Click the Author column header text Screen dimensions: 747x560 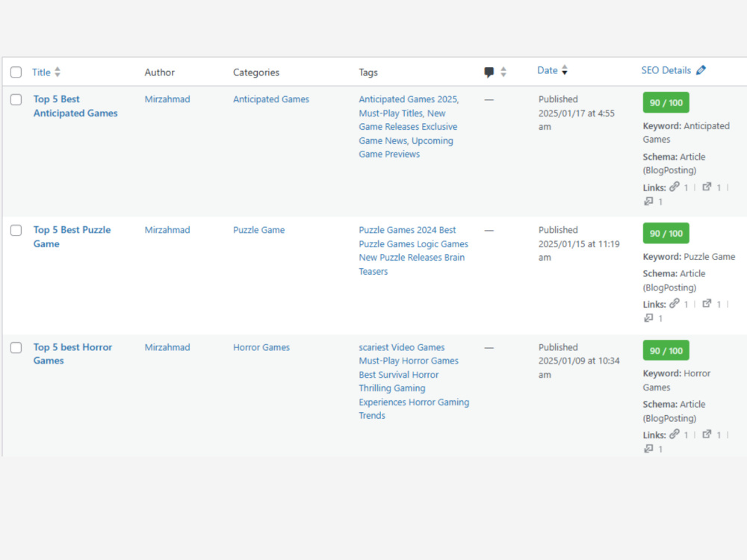pos(160,72)
